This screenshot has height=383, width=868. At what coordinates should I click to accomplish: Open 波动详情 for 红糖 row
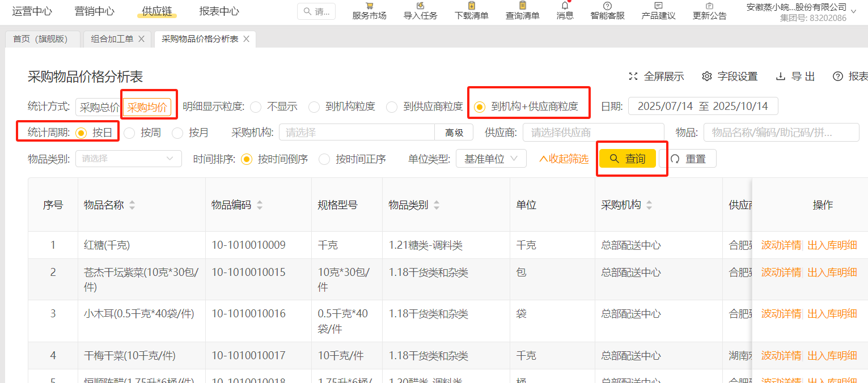pos(781,245)
